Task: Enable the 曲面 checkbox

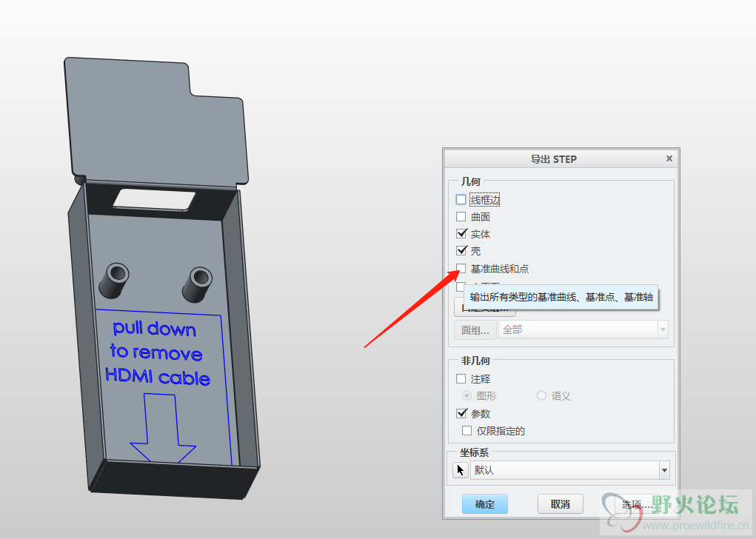Action: point(461,216)
